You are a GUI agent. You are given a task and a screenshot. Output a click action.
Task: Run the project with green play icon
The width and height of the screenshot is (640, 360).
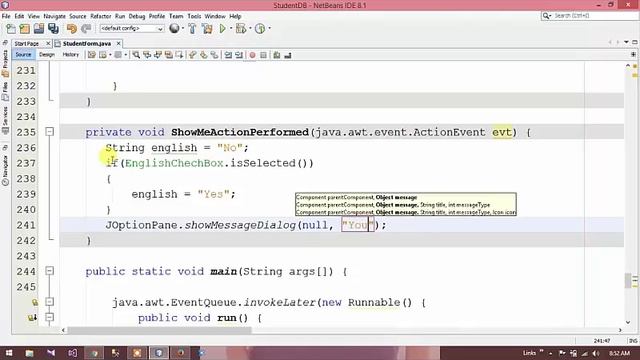[222, 29]
